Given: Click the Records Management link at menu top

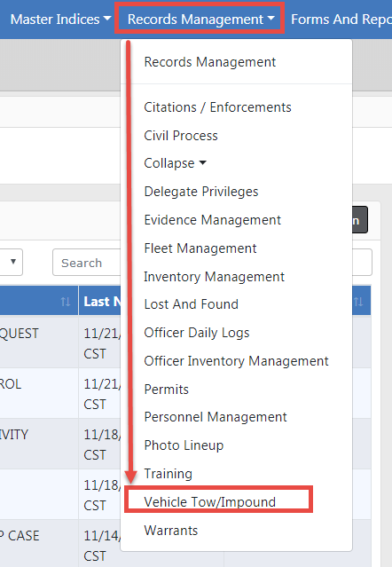Looking at the screenshot, I should (209, 62).
